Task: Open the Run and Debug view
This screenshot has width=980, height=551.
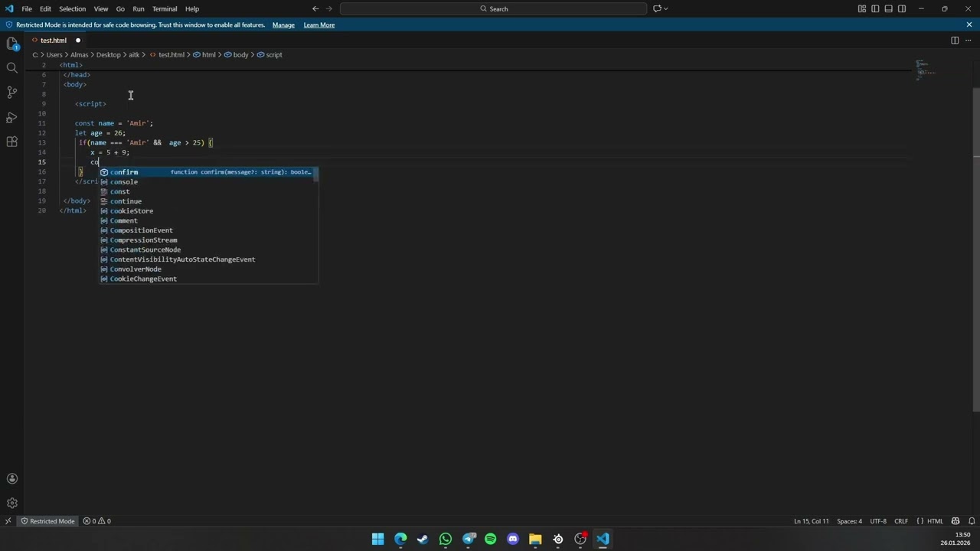Action: coord(11,117)
